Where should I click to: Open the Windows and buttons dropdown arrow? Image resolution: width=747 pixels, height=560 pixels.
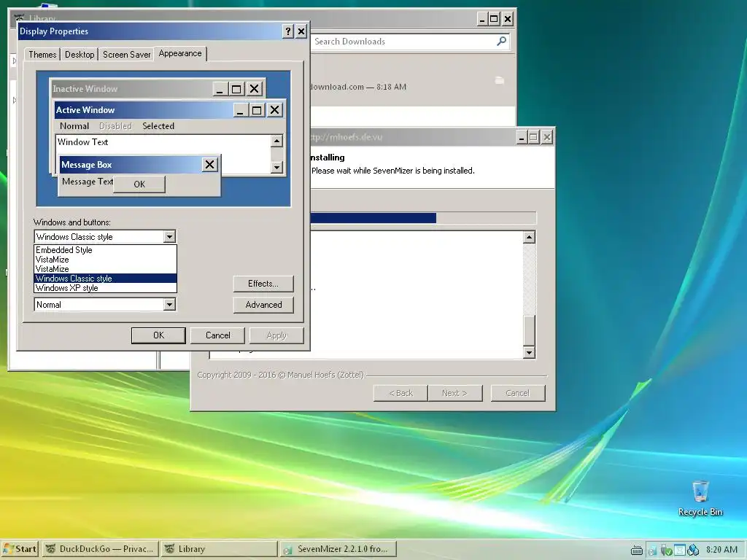click(x=169, y=237)
